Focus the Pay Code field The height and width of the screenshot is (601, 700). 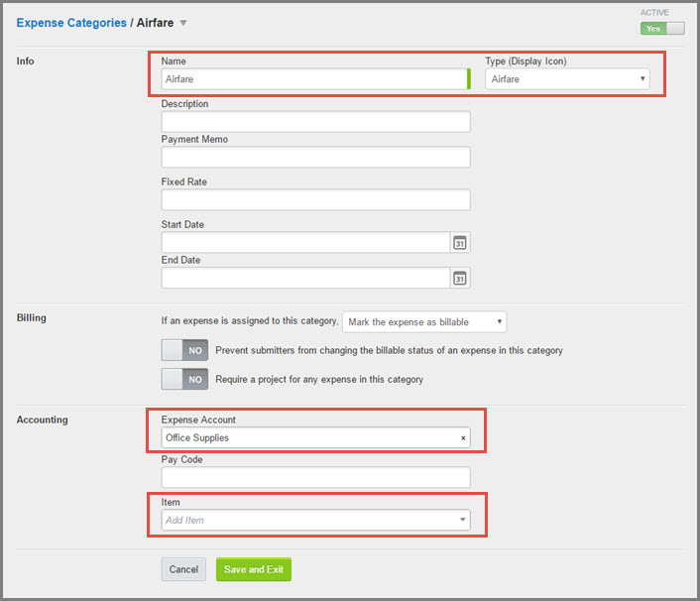(x=315, y=477)
